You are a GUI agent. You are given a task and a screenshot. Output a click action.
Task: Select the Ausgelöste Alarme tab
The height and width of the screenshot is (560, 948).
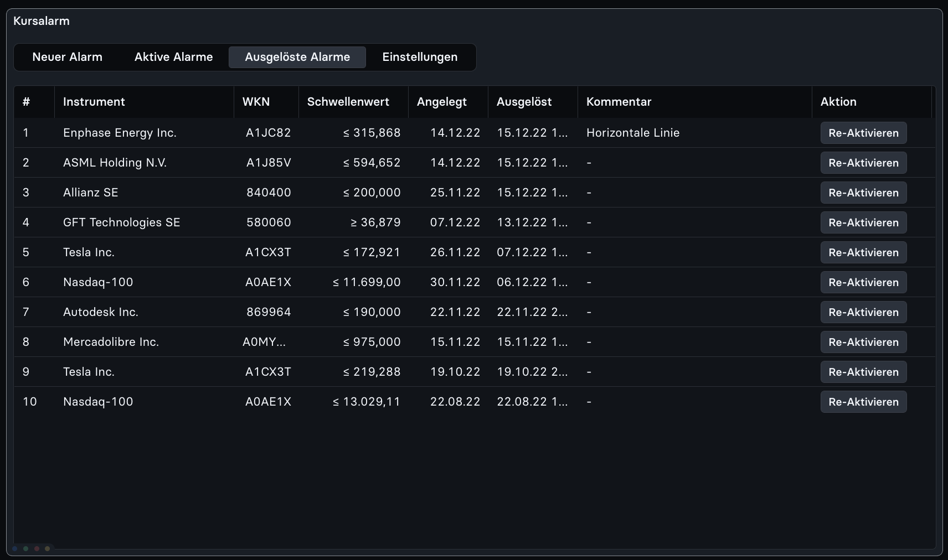[x=297, y=57]
